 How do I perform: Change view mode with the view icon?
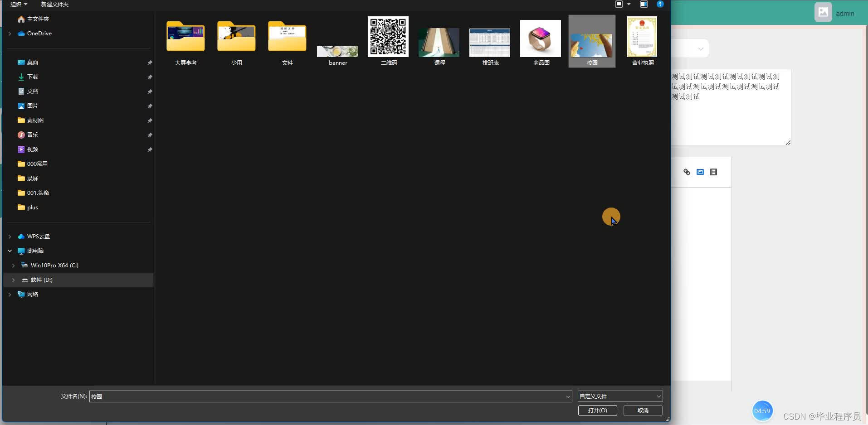click(x=619, y=4)
